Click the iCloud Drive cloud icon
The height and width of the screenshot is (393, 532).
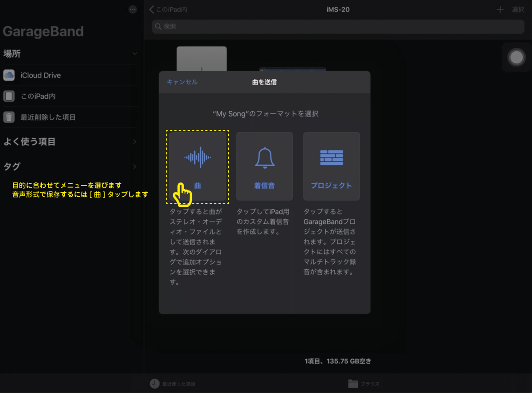(9, 75)
